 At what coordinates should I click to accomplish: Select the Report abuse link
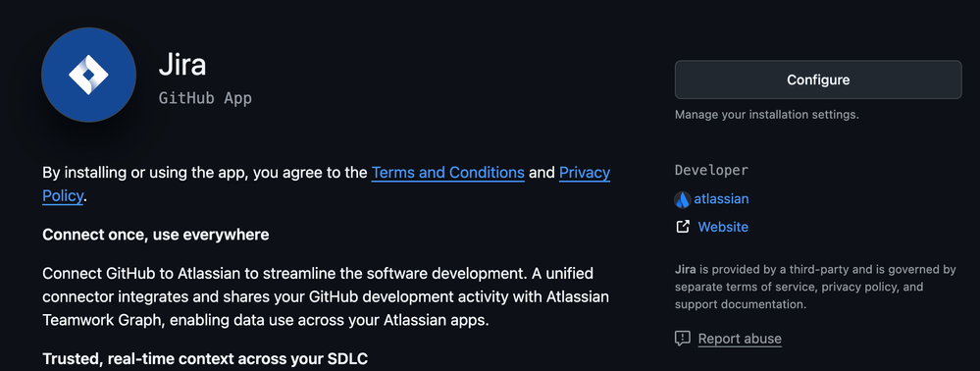pyautogui.click(x=740, y=339)
